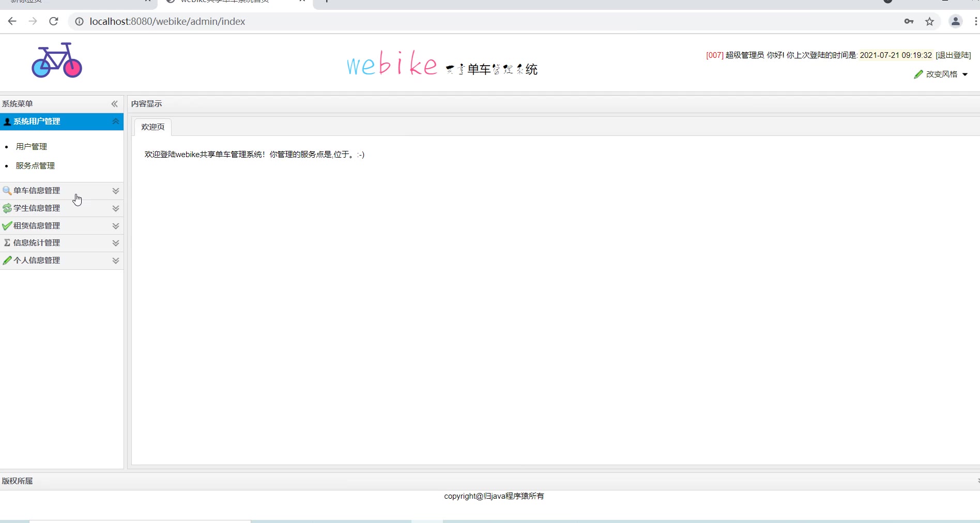The height and width of the screenshot is (523, 980).
Task: Expand the 租赁信息管理 section arrow
Action: point(116,226)
